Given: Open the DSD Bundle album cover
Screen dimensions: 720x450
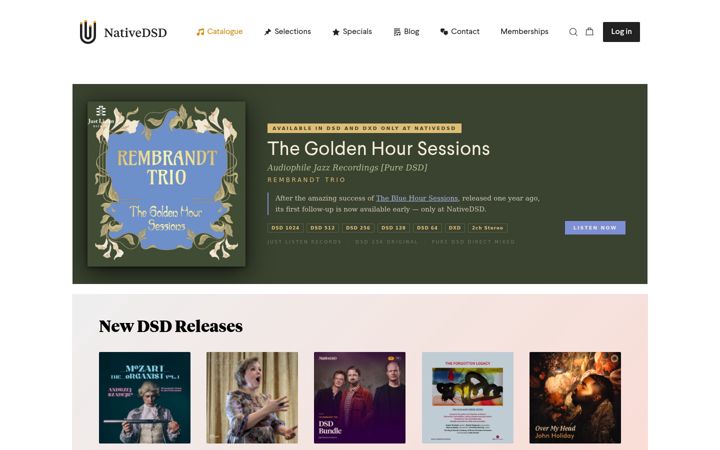Looking at the screenshot, I should click(360, 398).
